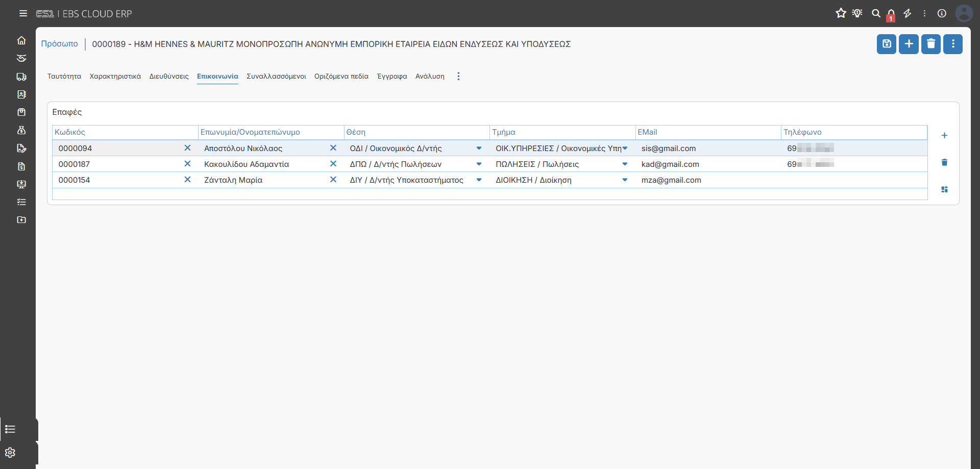Open the contact book sidebar icon
Viewport: 980px width, 469px height.
point(21,94)
